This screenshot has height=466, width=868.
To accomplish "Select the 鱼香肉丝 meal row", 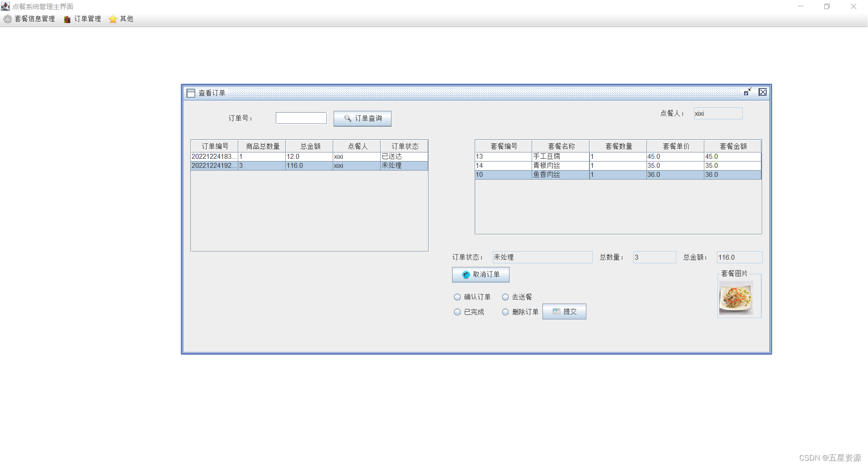I will coord(618,175).
